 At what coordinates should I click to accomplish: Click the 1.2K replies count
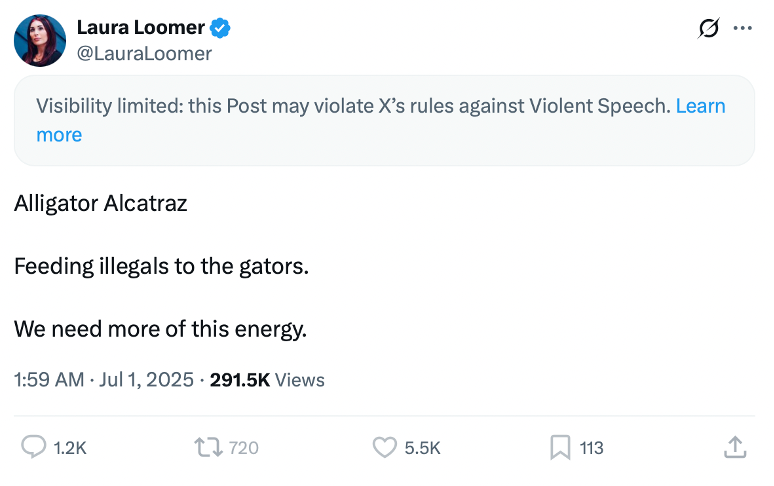click(x=70, y=448)
